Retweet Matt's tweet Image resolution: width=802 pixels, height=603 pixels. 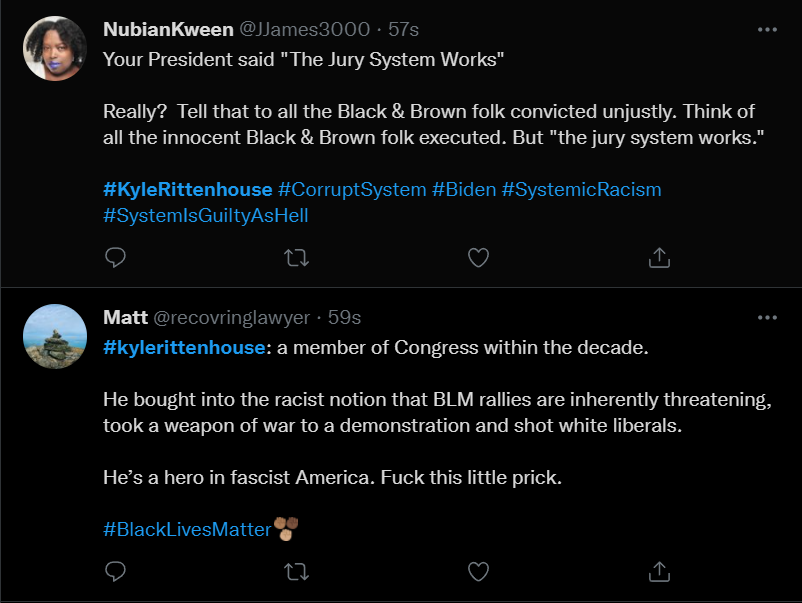297,571
